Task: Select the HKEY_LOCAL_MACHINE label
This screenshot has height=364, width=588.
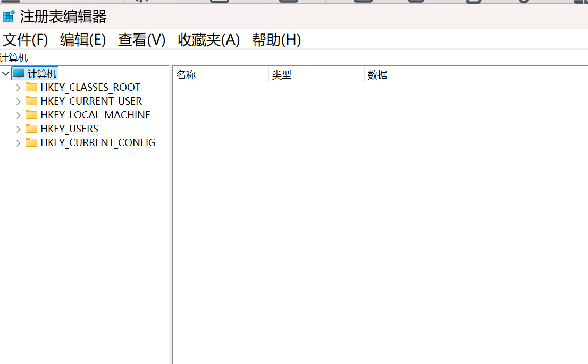Action: point(95,115)
